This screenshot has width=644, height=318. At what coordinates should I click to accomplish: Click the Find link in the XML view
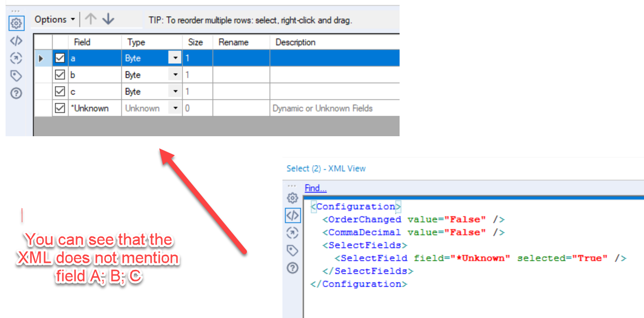click(315, 188)
